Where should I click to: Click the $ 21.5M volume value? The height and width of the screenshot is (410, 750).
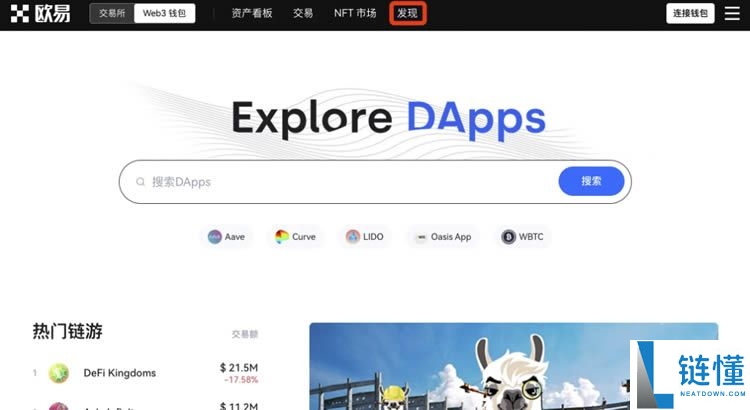(239, 367)
